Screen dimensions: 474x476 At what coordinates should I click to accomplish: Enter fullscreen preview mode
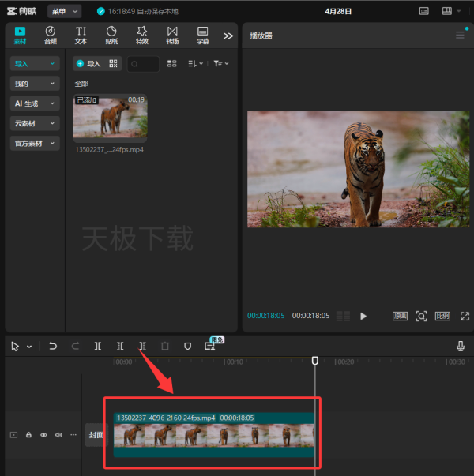465,316
